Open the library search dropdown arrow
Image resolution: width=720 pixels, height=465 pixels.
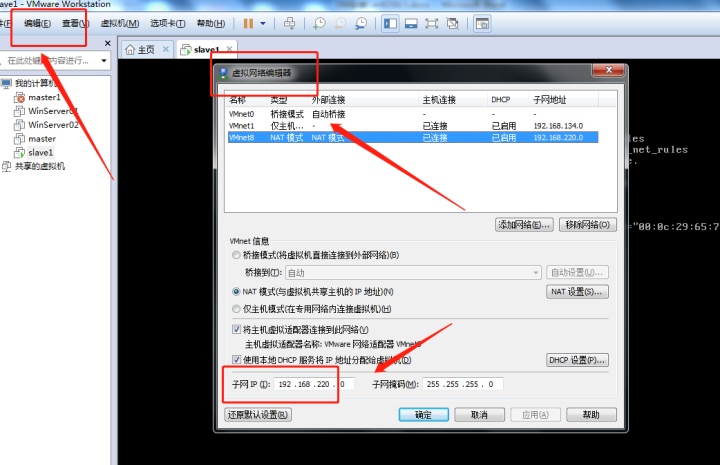104,61
